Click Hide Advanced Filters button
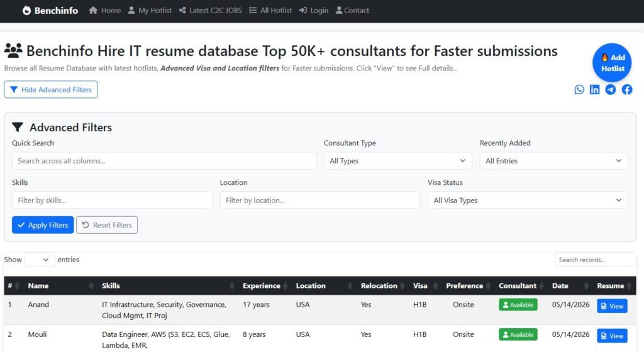644x352 pixels. [51, 89]
